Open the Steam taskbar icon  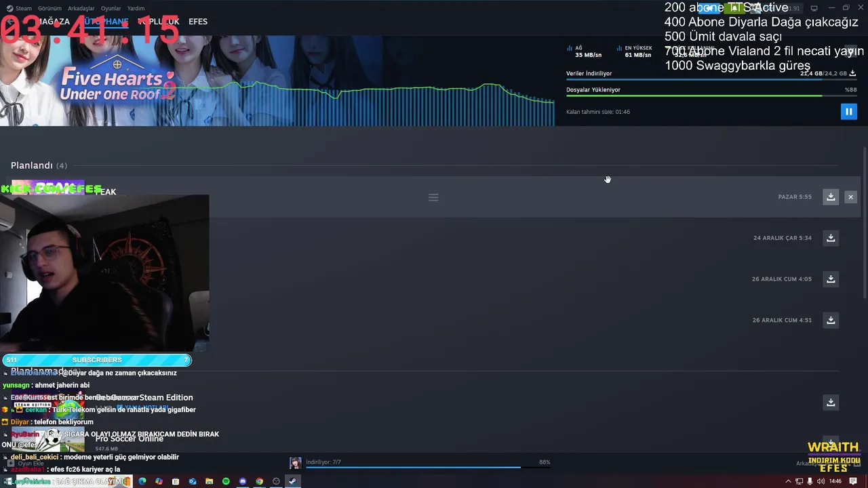click(292, 481)
